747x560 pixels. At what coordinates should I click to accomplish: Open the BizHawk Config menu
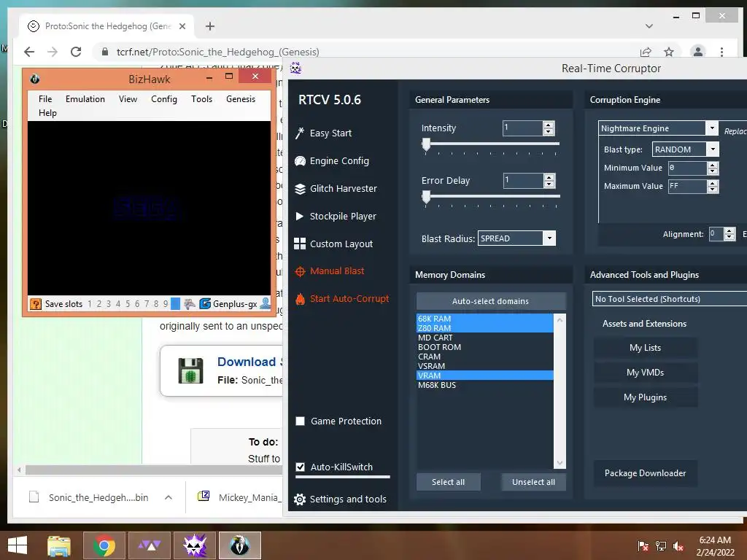164,99
